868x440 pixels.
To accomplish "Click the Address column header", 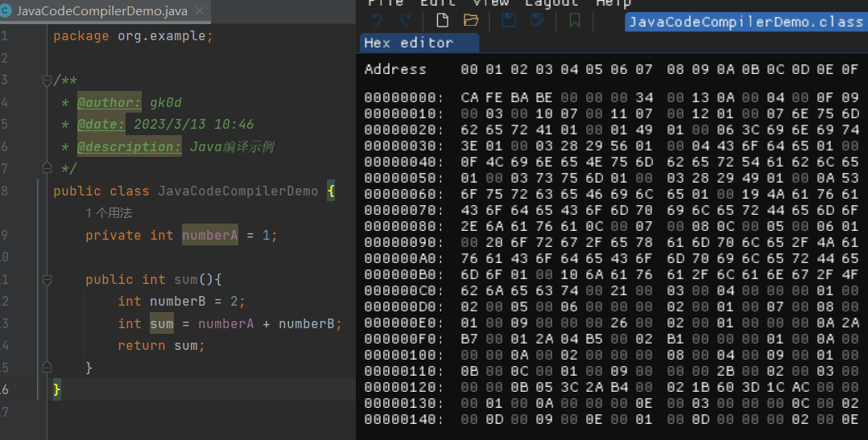I will coord(395,69).
